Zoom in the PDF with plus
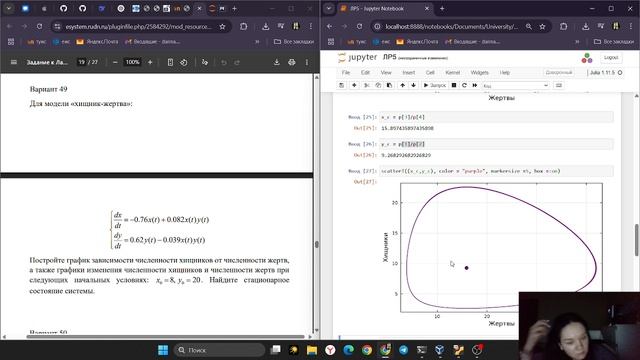The height and width of the screenshot is (360, 640). (150, 62)
